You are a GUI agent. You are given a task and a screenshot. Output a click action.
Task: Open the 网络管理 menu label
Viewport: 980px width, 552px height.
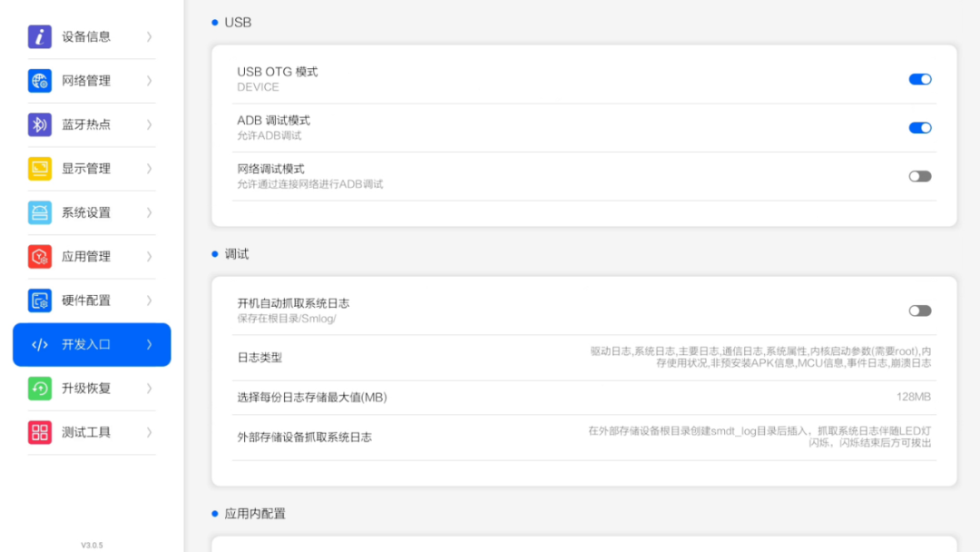pos(86,81)
